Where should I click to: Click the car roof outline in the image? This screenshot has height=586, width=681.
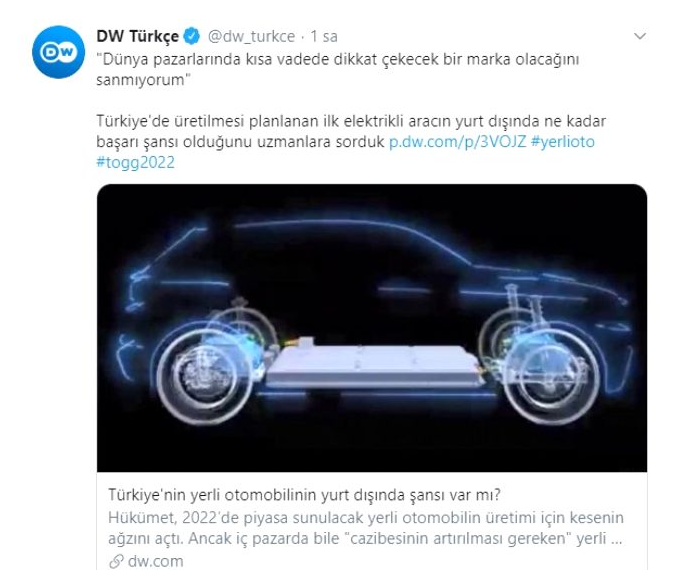pyautogui.click(x=347, y=227)
